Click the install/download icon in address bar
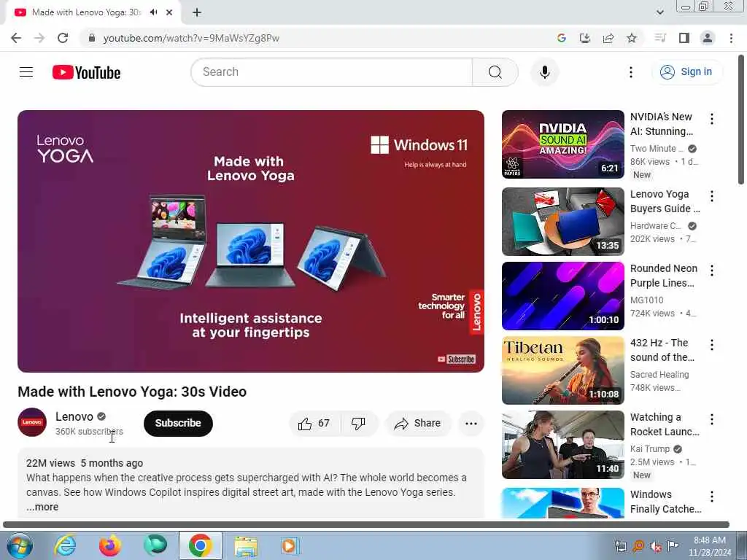The height and width of the screenshot is (560, 747). click(585, 38)
